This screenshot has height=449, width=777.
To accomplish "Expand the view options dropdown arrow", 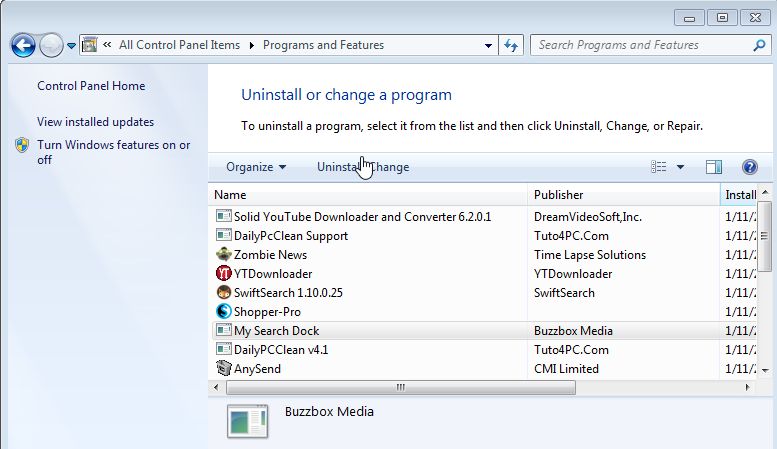I will 680,167.
